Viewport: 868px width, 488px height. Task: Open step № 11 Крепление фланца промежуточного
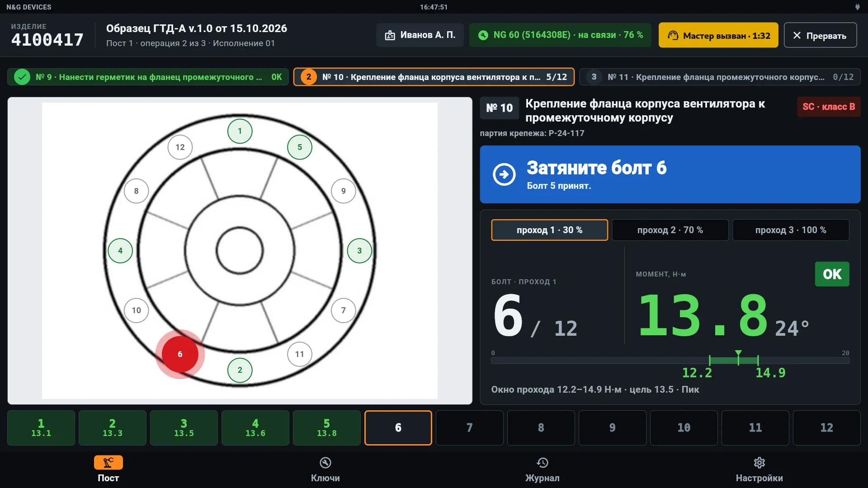pos(720,77)
